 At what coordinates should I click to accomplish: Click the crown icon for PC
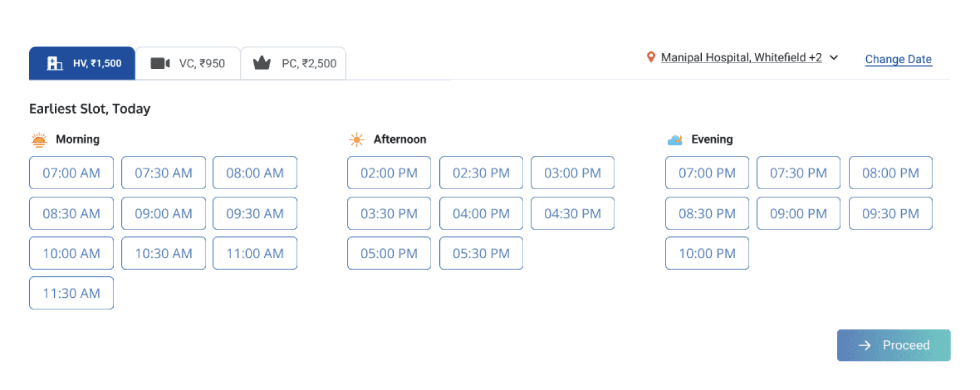(262, 63)
